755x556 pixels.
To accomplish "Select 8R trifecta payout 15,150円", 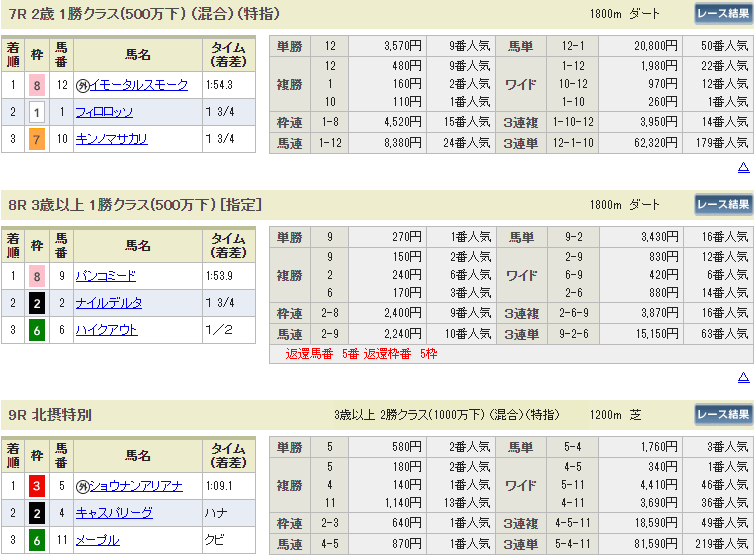I will [657, 334].
